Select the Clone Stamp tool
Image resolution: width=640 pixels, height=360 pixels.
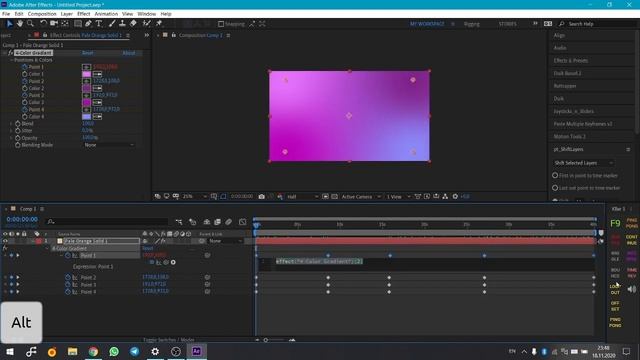(x=122, y=24)
